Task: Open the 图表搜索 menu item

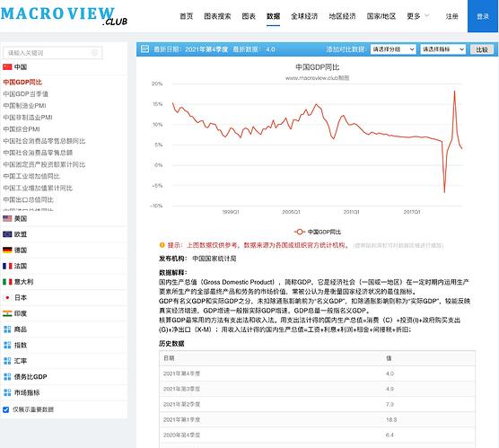Action: pos(217,16)
